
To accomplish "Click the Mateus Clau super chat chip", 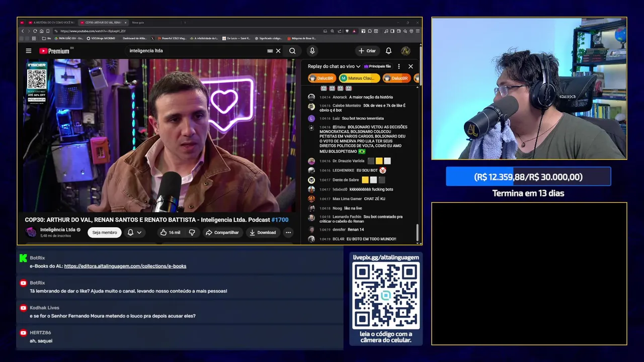I will 360,78.
